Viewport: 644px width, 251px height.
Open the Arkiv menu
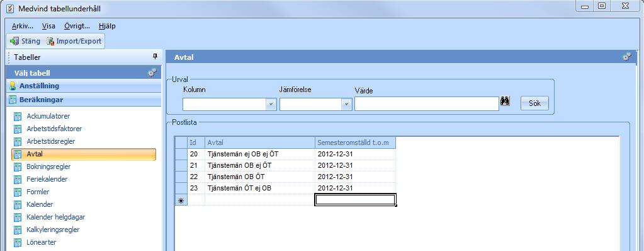click(22, 26)
